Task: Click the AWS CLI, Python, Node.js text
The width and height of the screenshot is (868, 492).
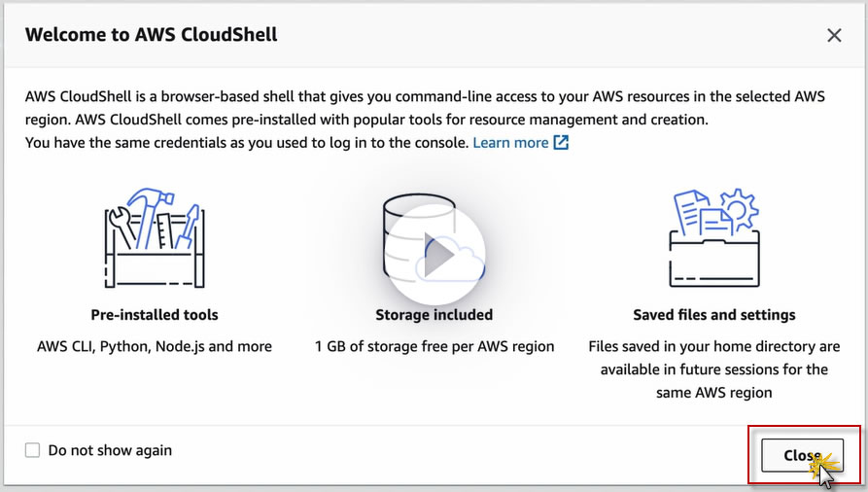Action: coord(155,346)
